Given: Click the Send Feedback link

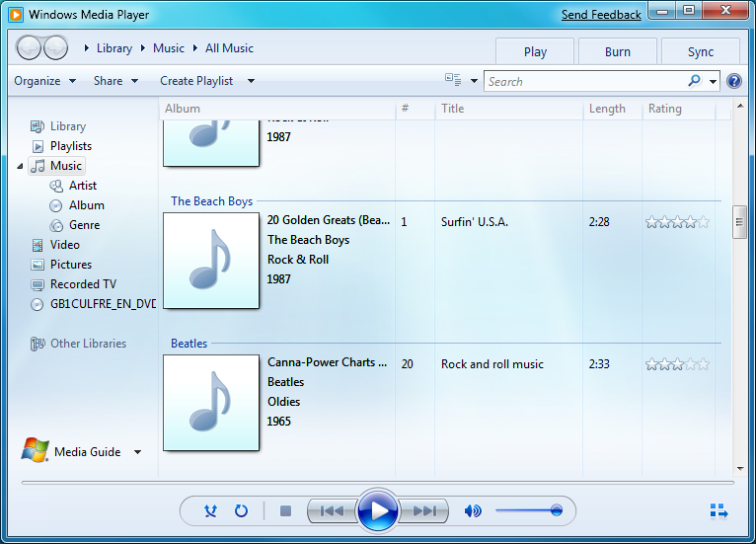Looking at the screenshot, I should tap(601, 15).
